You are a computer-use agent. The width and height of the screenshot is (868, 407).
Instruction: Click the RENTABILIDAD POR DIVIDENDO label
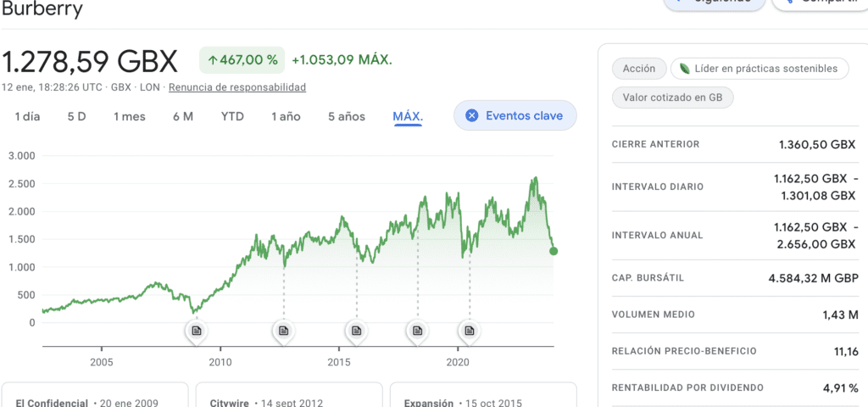687,387
